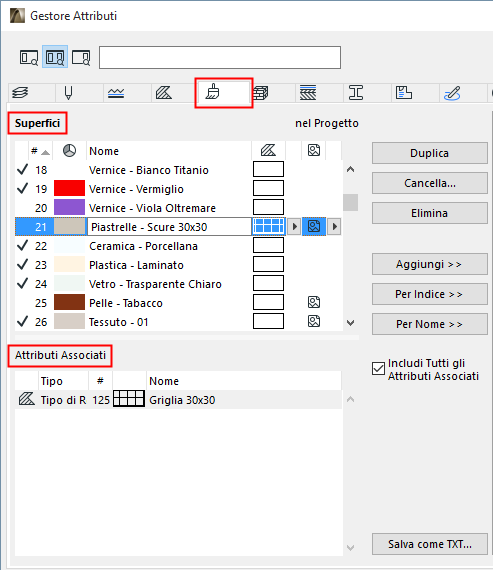Toggle checkmark for Tessuto - 01
Viewport: 493px width, 570px height.
click(x=23, y=321)
